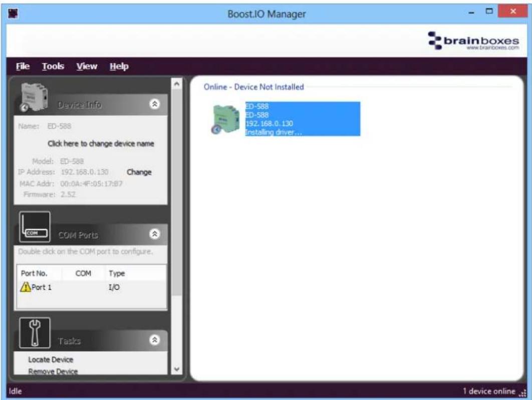
Task: Click the Idle status text
Action: [15, 391]
